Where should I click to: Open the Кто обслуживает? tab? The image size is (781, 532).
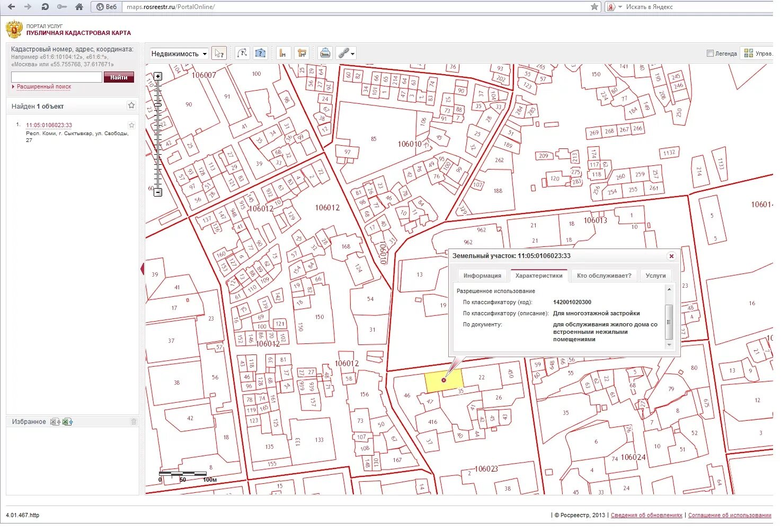point(604,276)
